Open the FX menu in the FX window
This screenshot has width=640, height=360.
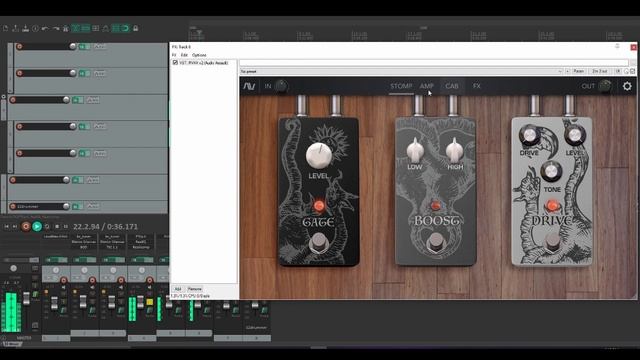[174, 55]
